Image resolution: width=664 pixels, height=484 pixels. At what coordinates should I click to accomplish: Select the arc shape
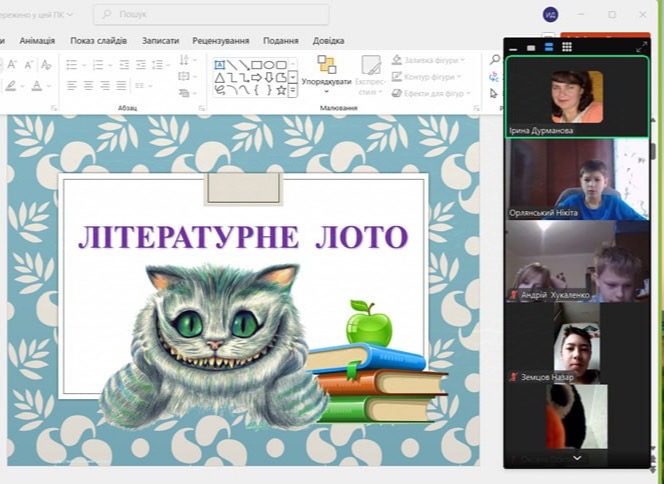click(232, 90)
